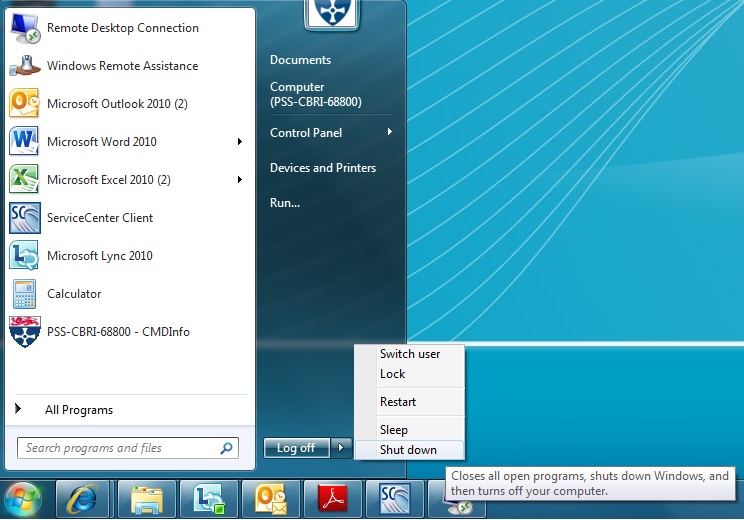Viewport: 744px width, 520px height.
Task: Launch Windows Remote Assistance
Action: coord(122,66)
